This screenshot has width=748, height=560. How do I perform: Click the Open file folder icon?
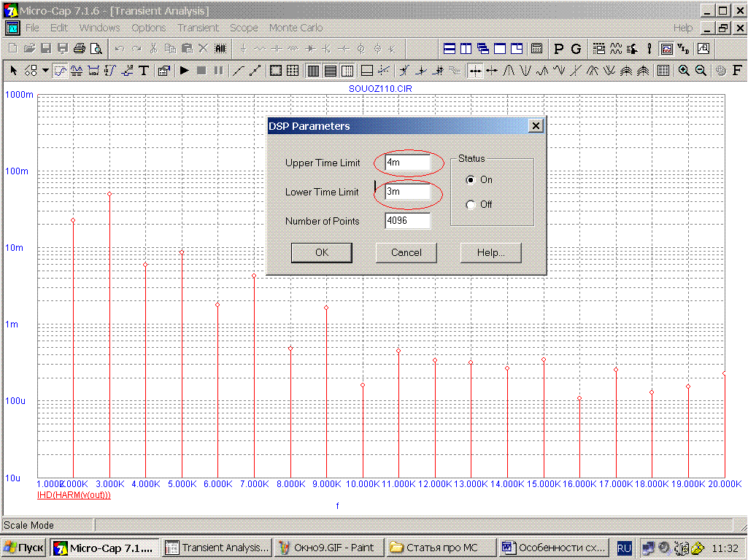tap(29, 49)
